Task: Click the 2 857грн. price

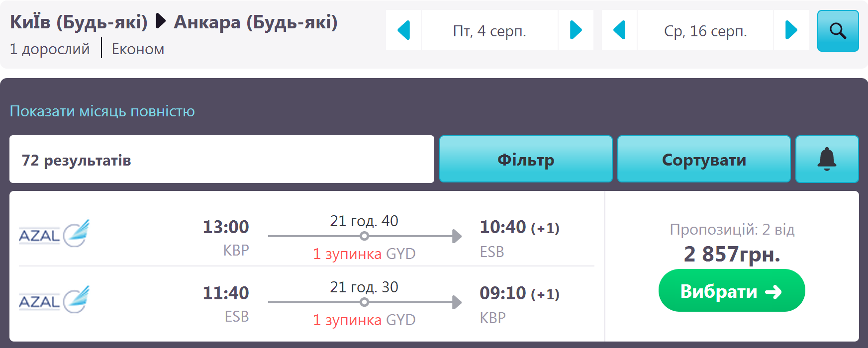Action: click(732, 254)
